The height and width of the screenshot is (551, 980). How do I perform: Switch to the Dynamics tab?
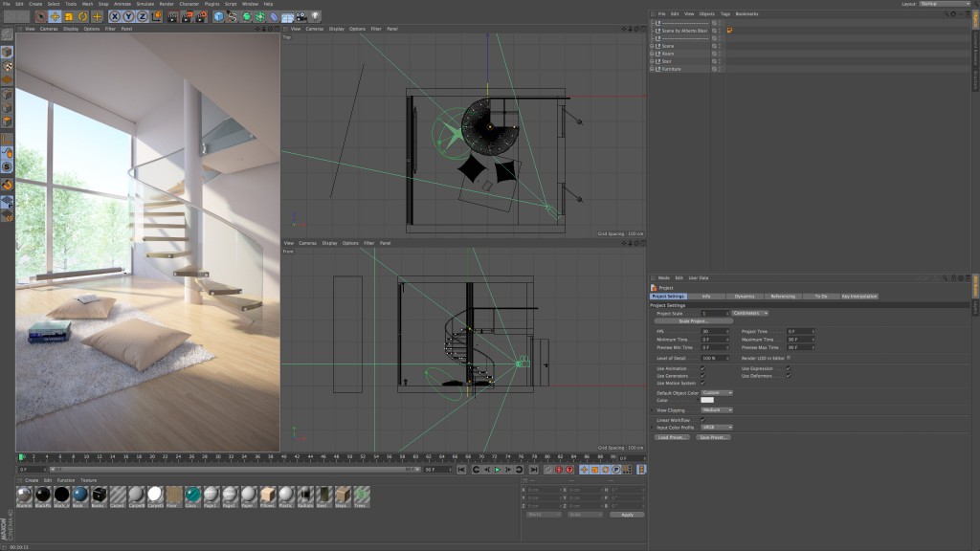tap(745, 297)
